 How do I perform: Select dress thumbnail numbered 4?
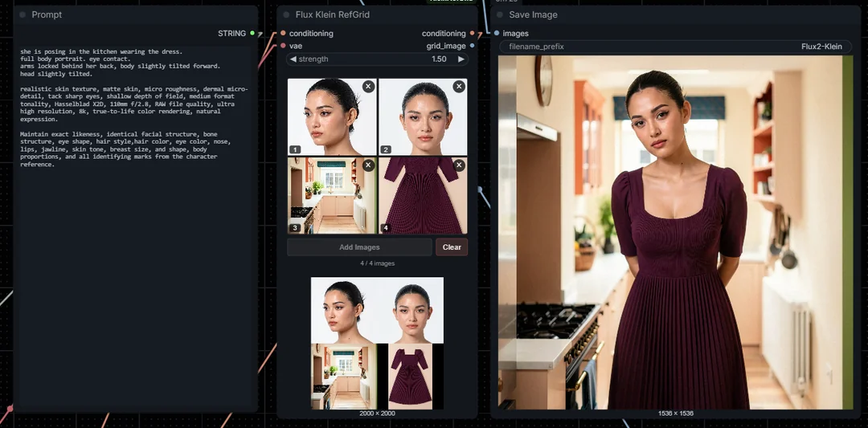(x=423, y=195)
